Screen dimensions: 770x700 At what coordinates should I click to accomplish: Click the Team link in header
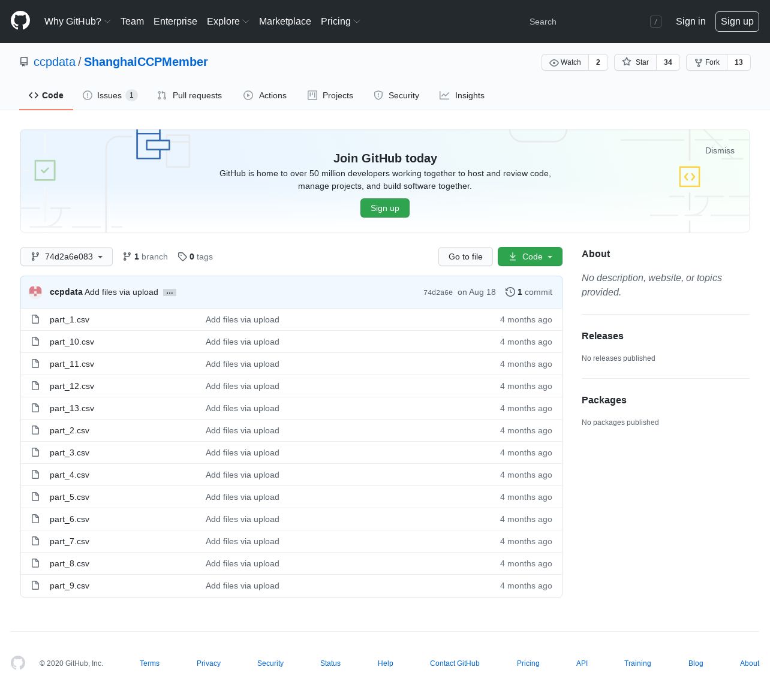[132, 22]
